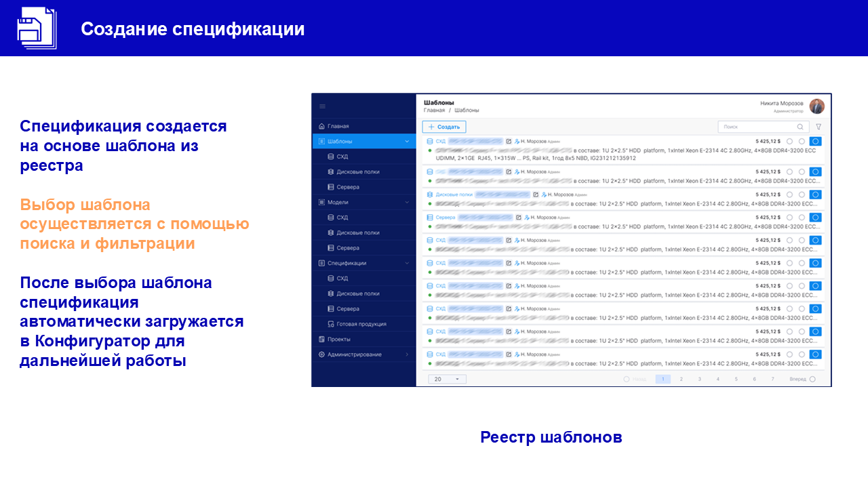Click edit icon in Дисковые полки template row
The height and width of the screenshot is (488, 868).
[536, 195]
